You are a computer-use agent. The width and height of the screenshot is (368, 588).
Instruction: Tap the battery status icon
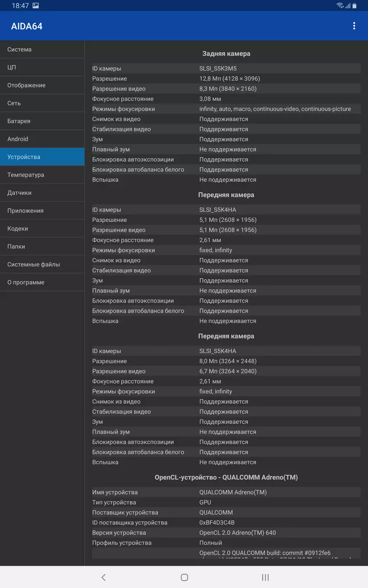click(354, 6)
